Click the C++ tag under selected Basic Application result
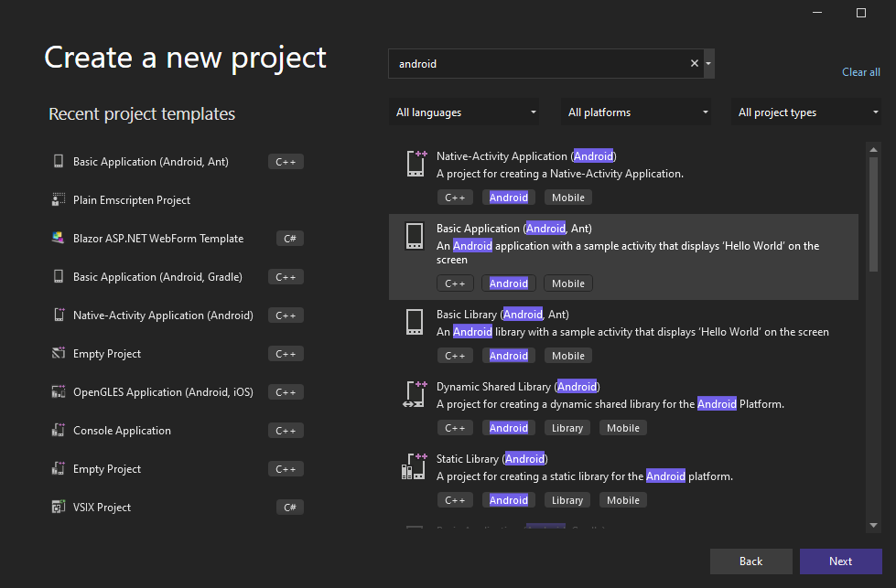 click(x=455, y=283)
